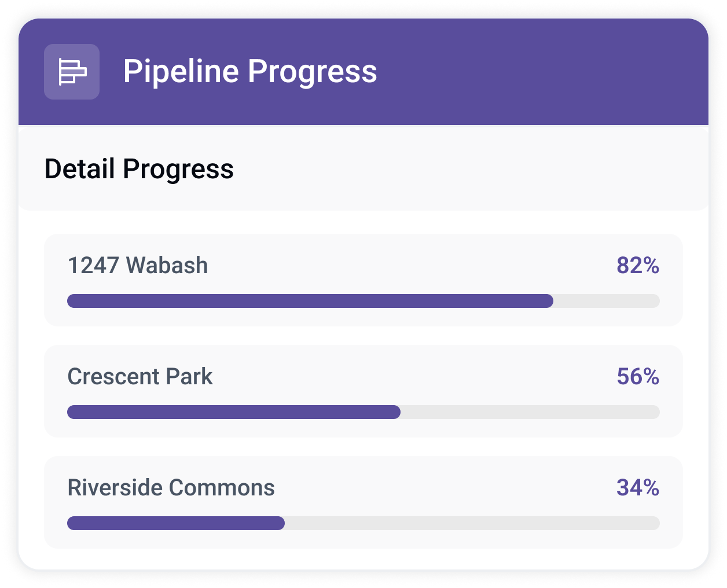This screenshot has height=588, width=727.
Task: Select the 1247 Wabash card
Action: pos(363,280)
